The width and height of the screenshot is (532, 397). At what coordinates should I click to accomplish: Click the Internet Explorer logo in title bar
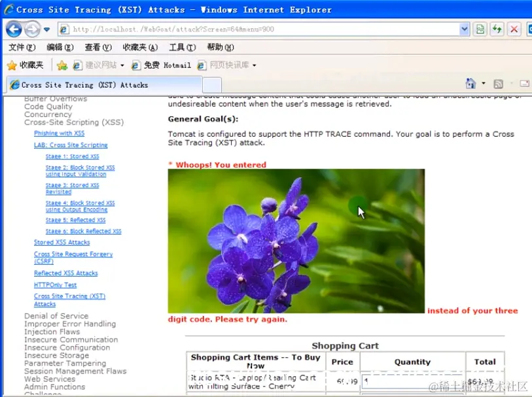pyautogui.click(x=9, y=9)
